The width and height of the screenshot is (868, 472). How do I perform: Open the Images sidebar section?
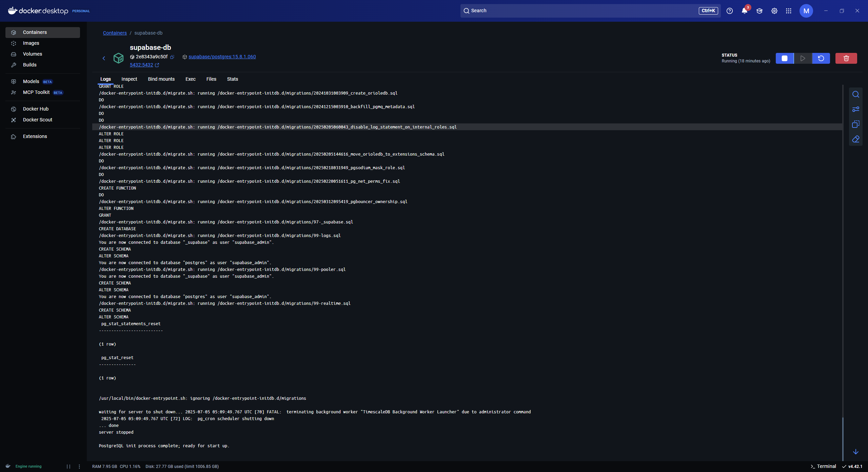[x=43, y=43]
